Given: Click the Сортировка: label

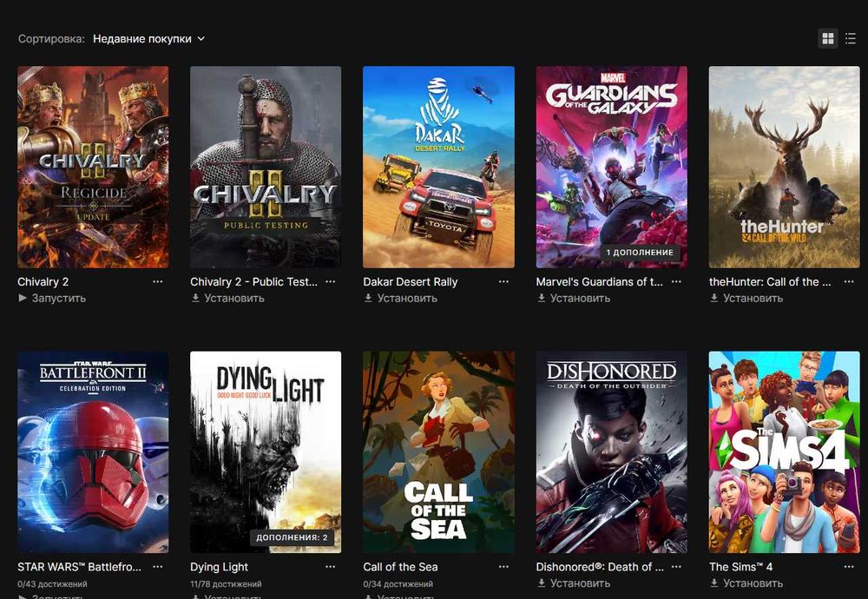Looking at the screenshot, I should point(51,39).
